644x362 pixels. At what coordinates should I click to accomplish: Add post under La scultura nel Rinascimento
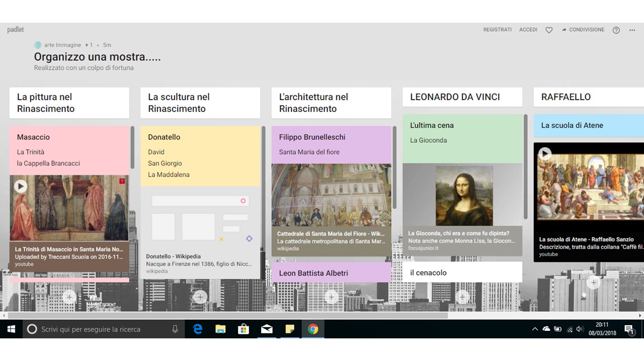(x=200, y=297)
